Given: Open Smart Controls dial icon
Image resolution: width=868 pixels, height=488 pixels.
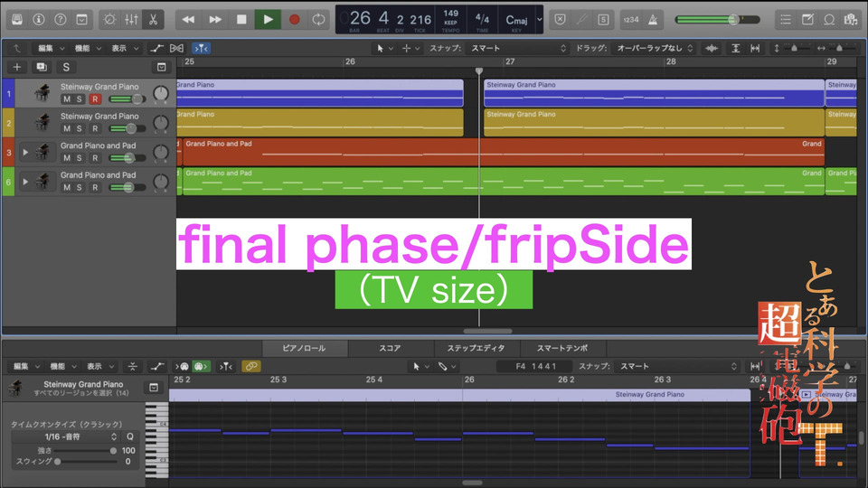Looking at the screenshot, I should point(109,19).
